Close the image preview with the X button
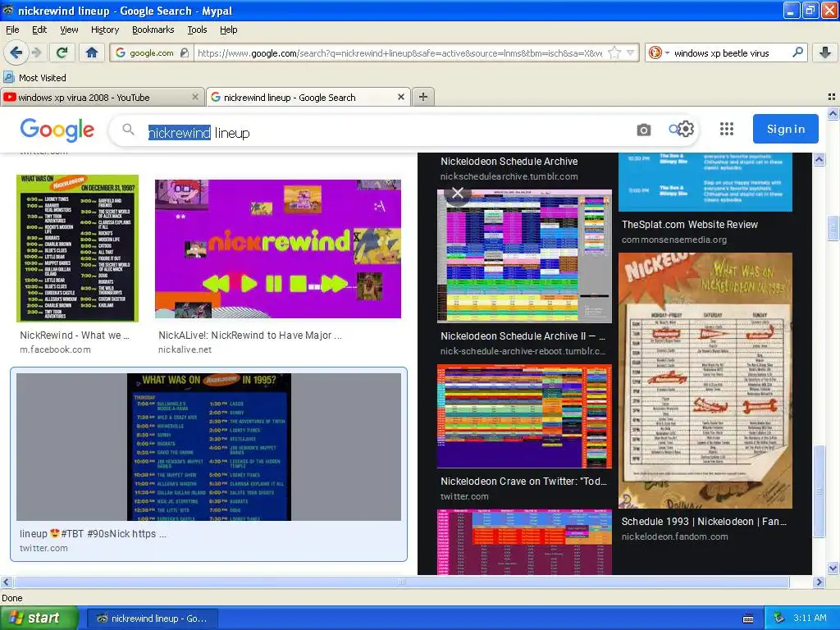 point(458,193)
